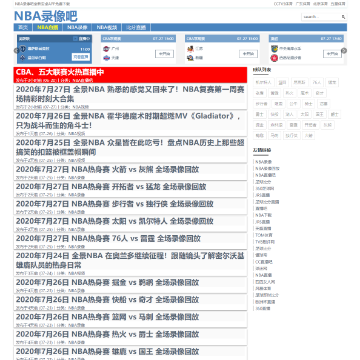Open 篮球比分直播 friendly link
This screenshot has height=360, width=360.
tap(267, 202)
